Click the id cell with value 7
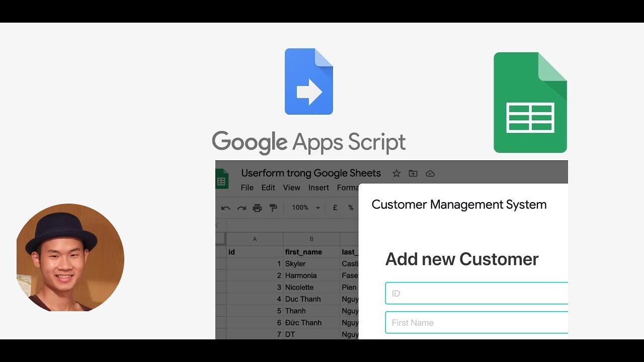The height and width of the screenshot is (362, 644). pos(255,334)
